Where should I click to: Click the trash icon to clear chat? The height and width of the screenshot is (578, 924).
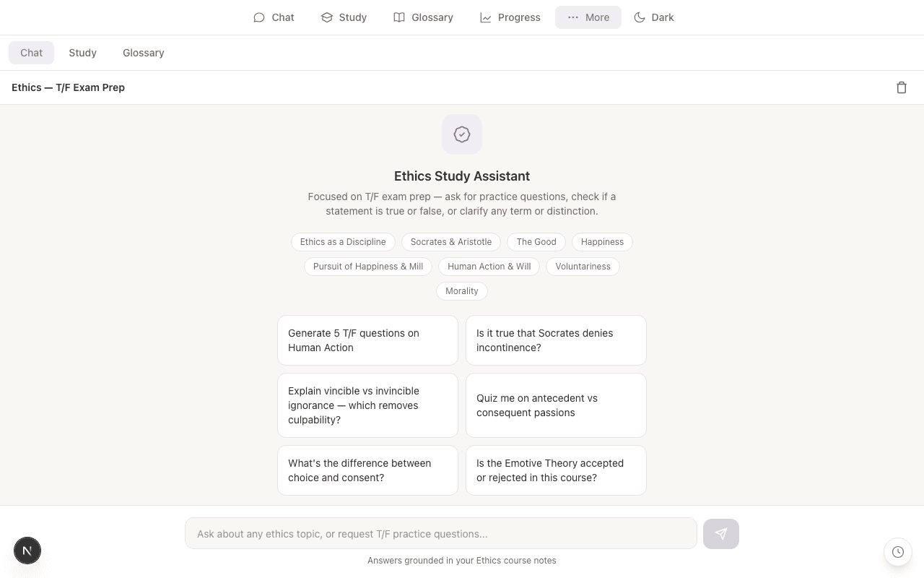coord(902,87)
